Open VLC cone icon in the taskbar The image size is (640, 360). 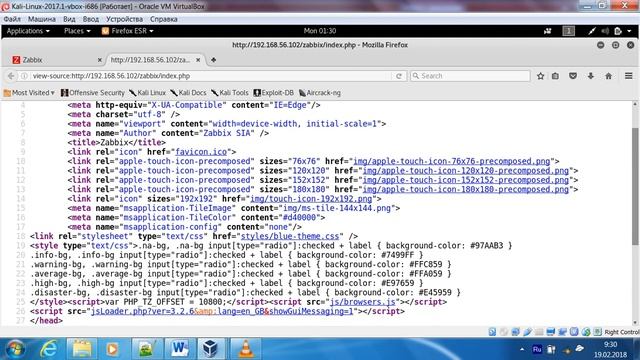[x=246, y=349]
